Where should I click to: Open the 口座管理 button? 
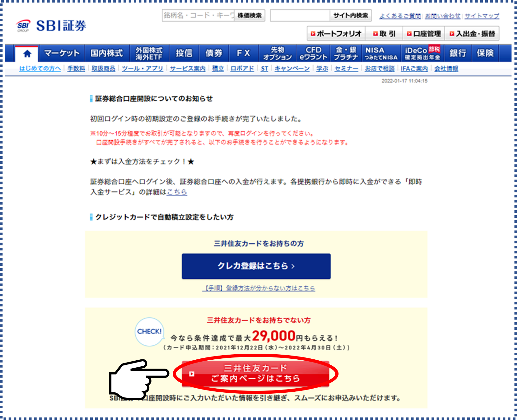pos(424,34)
